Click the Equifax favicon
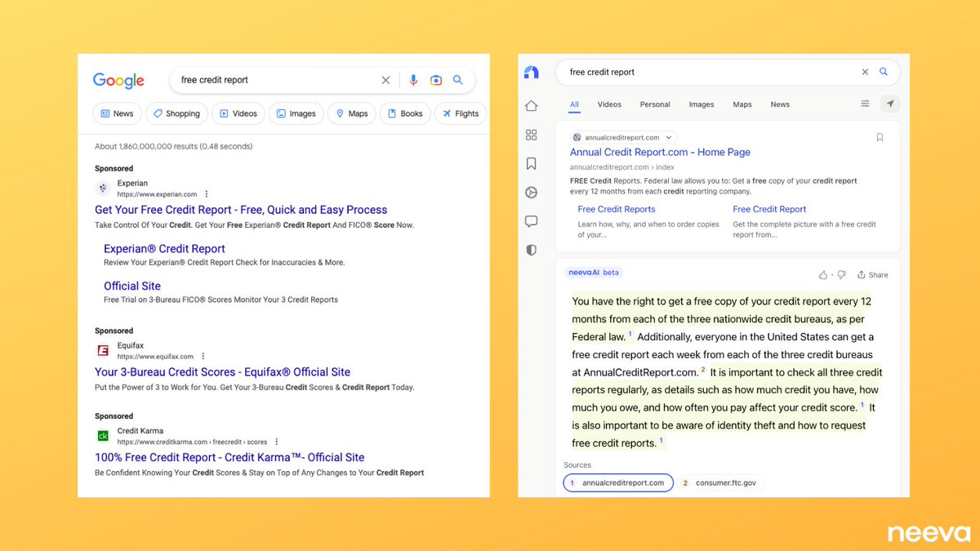The image size is (980, 551). (x=103, y=351)
